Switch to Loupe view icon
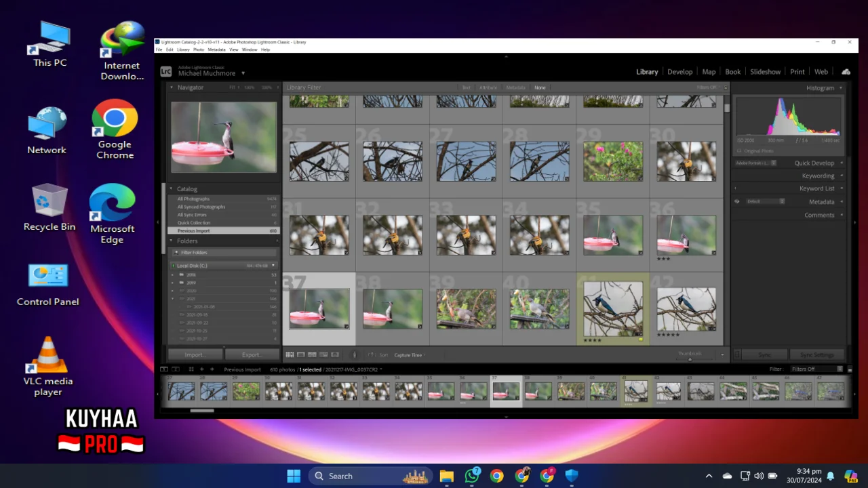The height and width of the screenshot is (488, 868). [x=300, y=354]
